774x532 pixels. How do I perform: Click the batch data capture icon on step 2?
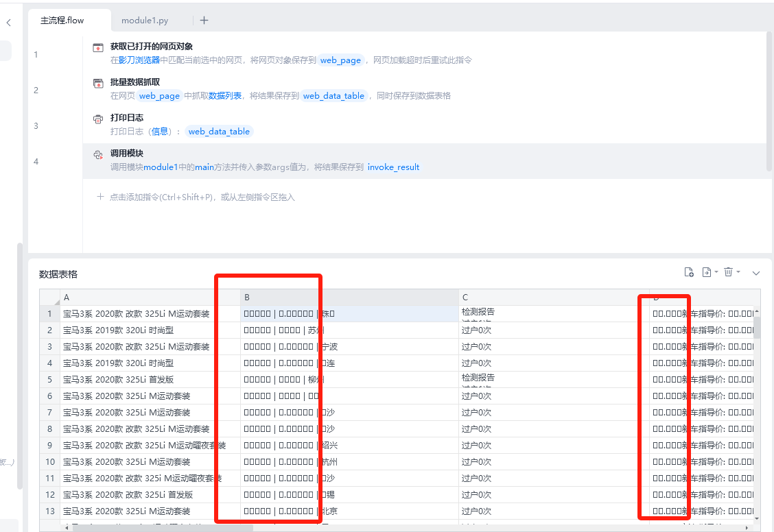tap(98, 84)
